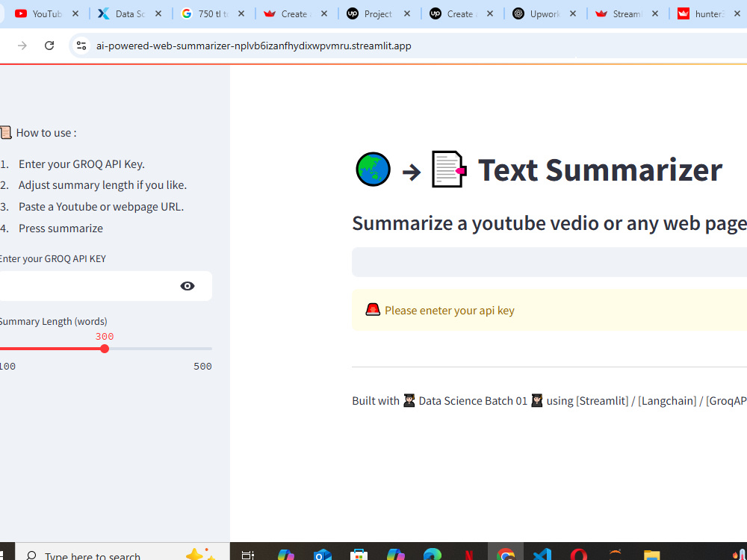
Task: Open Netflix from the taskbar
Action: [469, 556]
